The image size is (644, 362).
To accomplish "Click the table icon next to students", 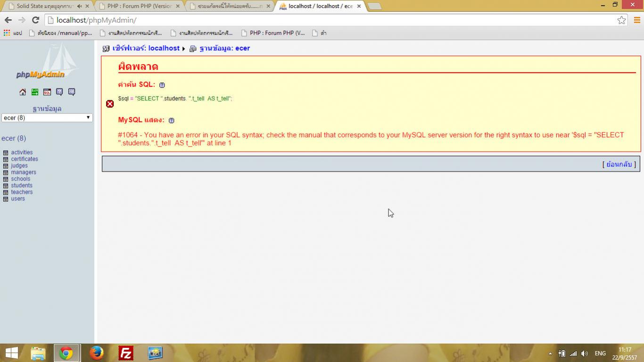I will click(6, 186).
